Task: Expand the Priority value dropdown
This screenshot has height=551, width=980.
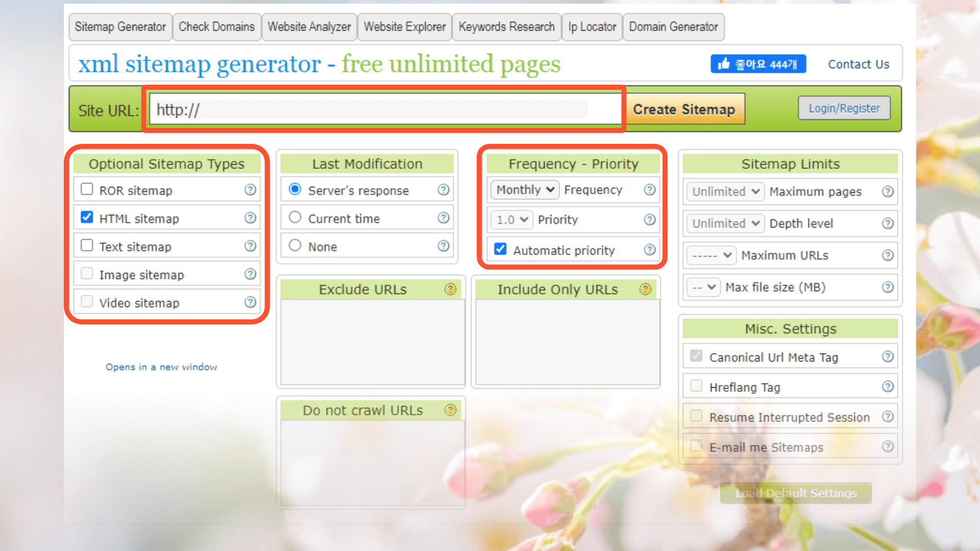Action: 509,219
